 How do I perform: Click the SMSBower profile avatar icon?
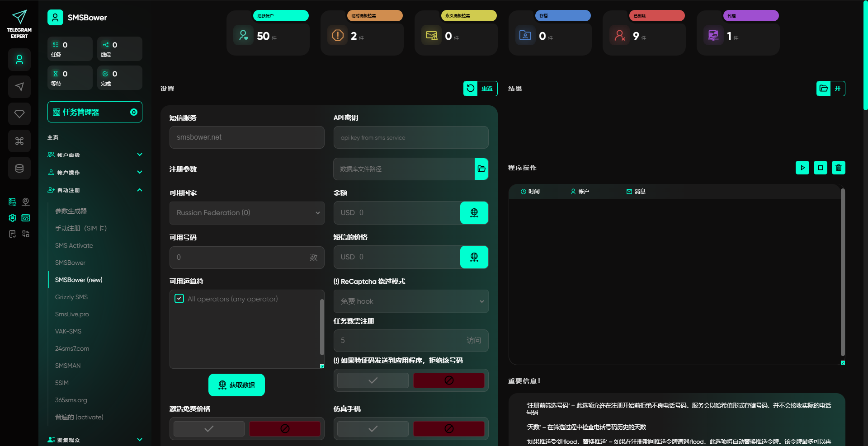(x=55, y=18)
